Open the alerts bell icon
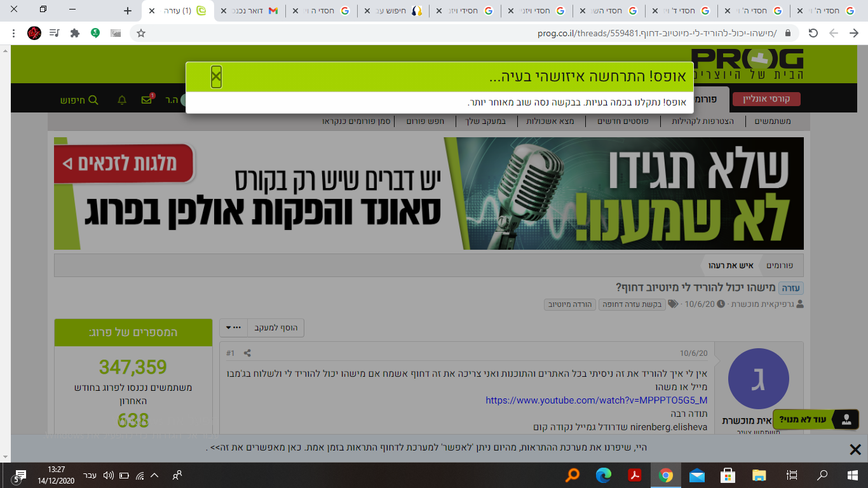The image size is (868, 488). 122,100
